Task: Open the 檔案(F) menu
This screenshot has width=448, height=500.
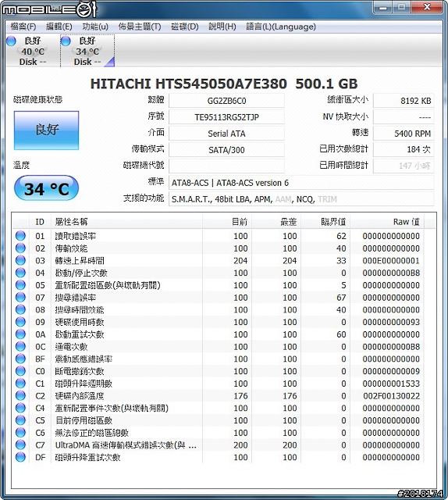Action: point(23,27)
